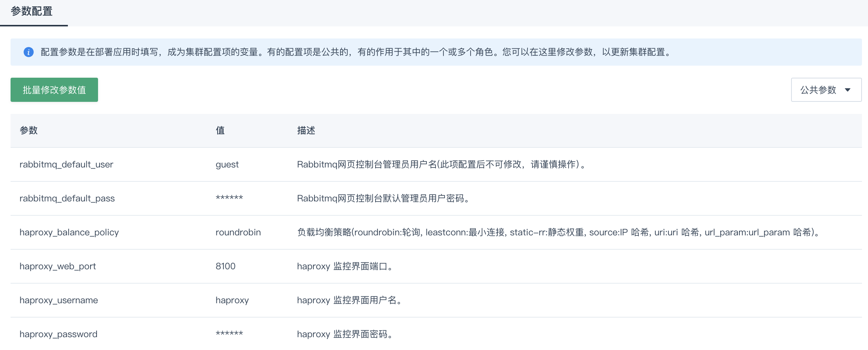
Task: Click the Rabbitmq网页控制台默认管理员用户密码 description
Action: (383, 198)
